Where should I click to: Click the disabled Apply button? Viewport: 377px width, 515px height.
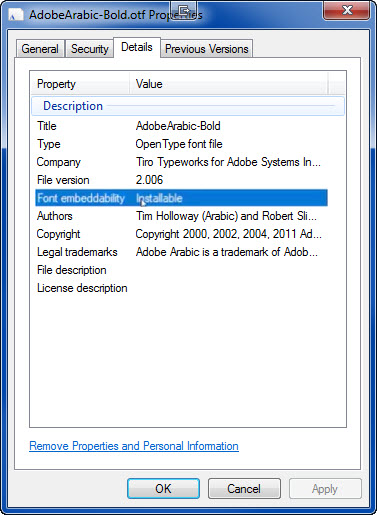click(x=325, y=489)
